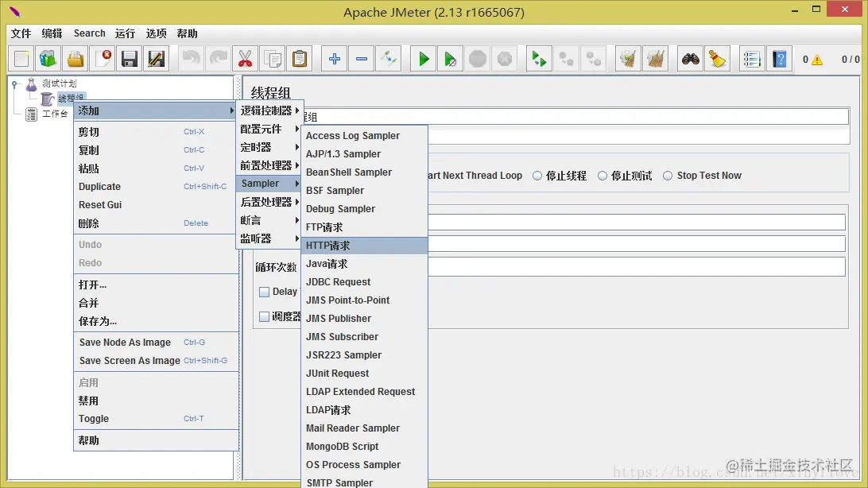This screenshot has height=488, width=868.
Task: Expand the 前置处理器 submenu
Action: coord(269,165)
